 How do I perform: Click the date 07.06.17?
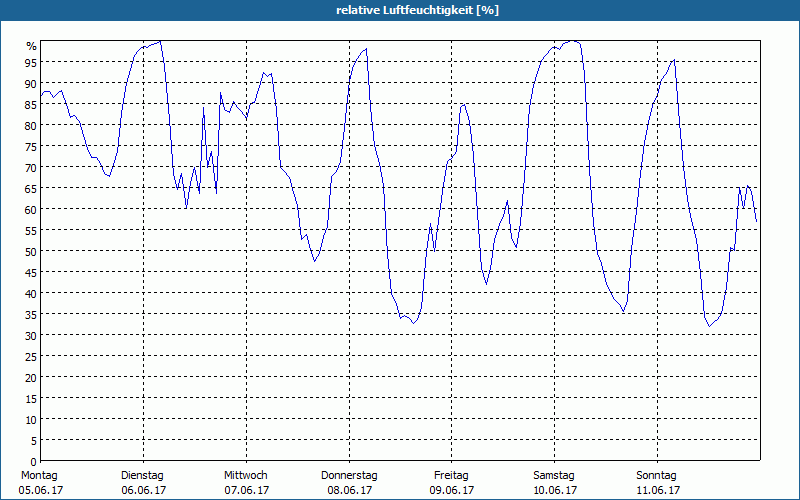click(x=246, y=490)
